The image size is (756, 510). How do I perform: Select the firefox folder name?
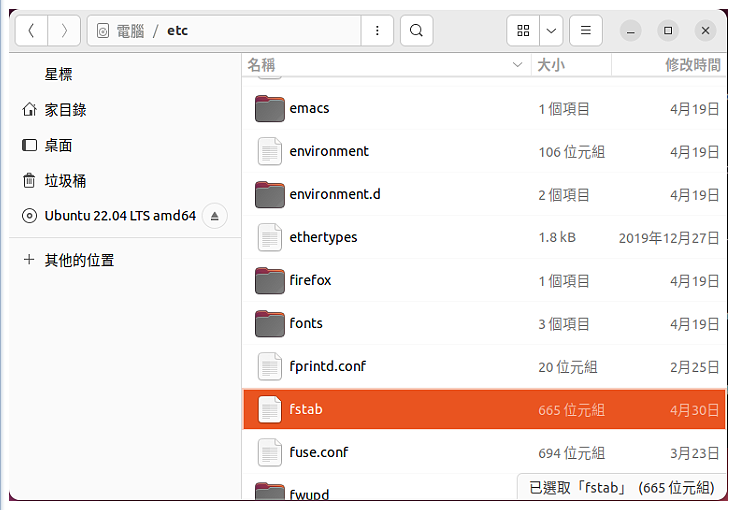[310, 280]
